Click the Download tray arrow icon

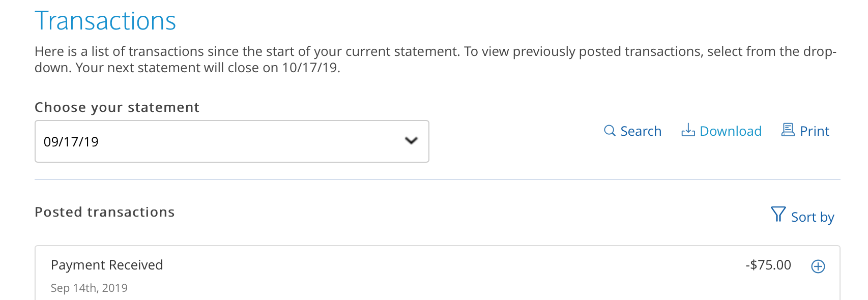(x=688, y=130)
